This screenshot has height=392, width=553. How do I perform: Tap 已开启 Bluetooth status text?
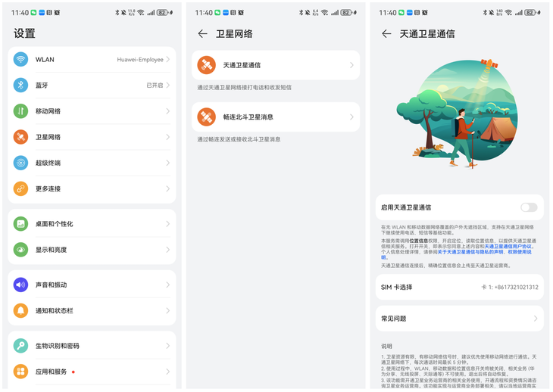[x=155, y=86]
